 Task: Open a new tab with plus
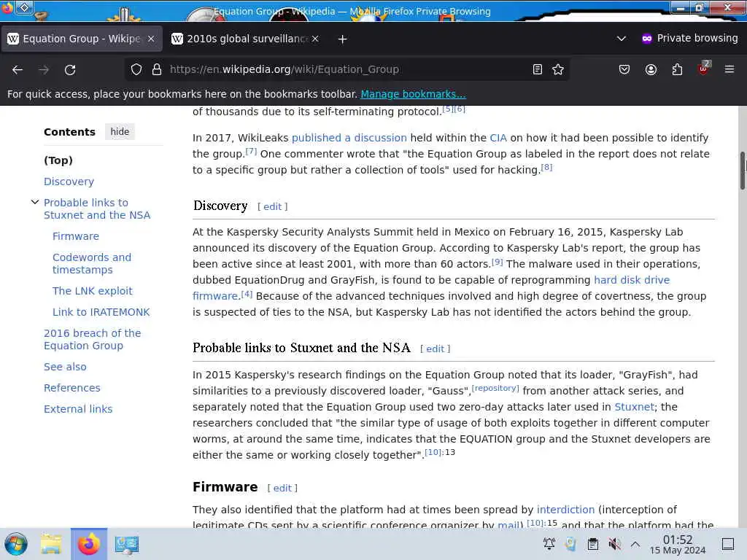(343, 39)
